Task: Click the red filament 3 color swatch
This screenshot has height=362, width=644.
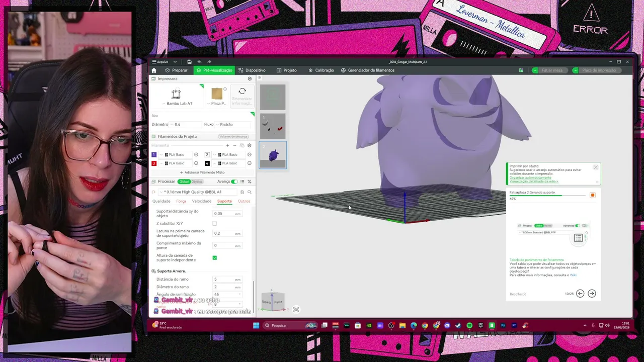Action: pos(154,163)
